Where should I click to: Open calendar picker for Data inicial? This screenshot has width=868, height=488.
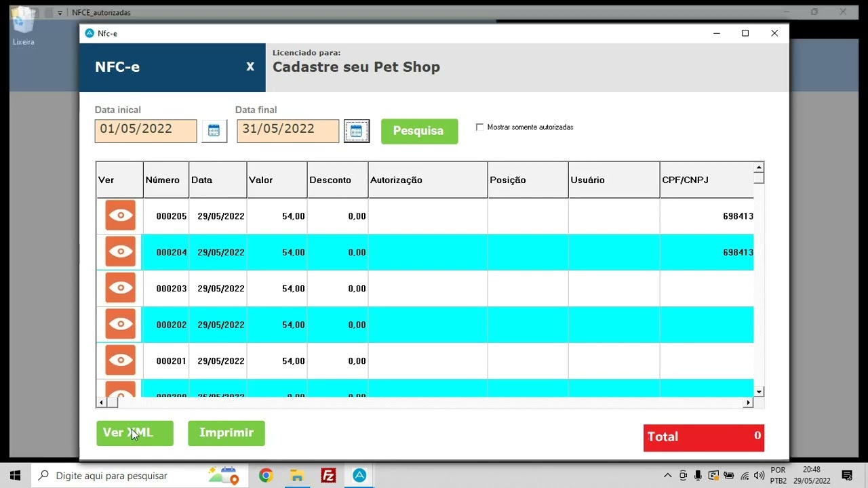point(214,131)
